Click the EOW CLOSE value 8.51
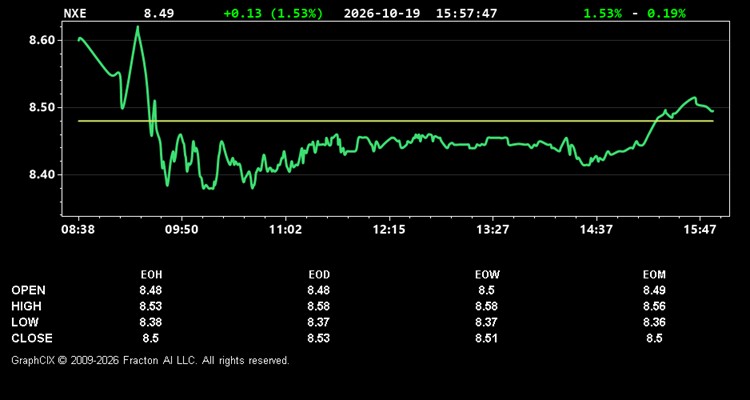The width and height of the screenshot is (750, 400). click(487, 338)
